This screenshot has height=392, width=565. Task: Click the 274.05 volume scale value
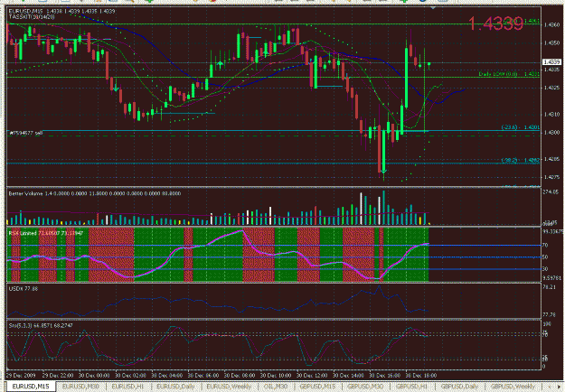click(551, 192)
